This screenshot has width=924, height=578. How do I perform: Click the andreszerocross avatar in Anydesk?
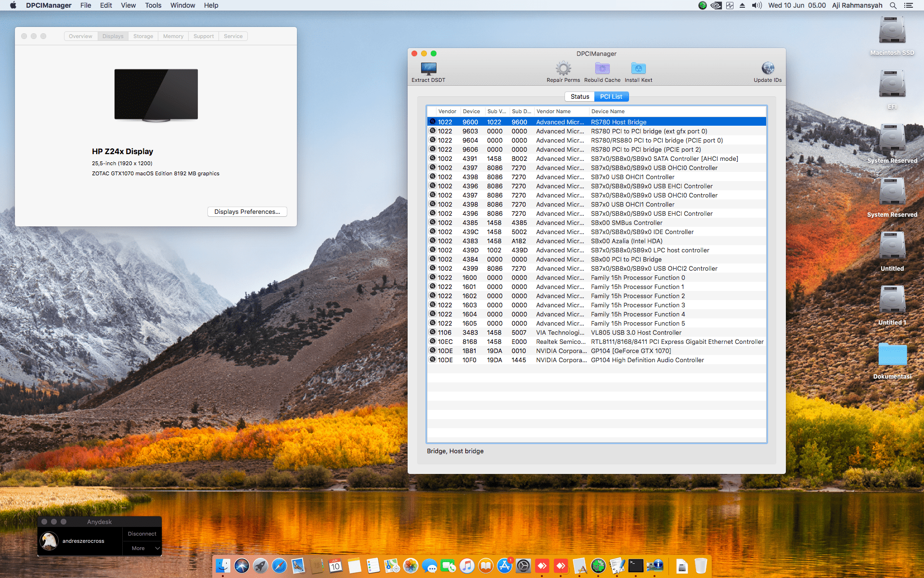click(x=49, y=541)
